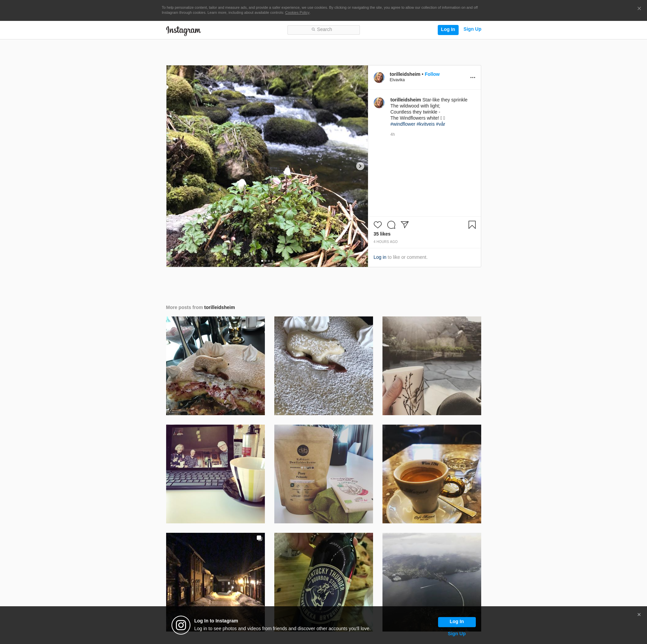Viewport: 647px width, 644px height.
Task: Open comments via the speech bubble icon
Action: point(391,225)
